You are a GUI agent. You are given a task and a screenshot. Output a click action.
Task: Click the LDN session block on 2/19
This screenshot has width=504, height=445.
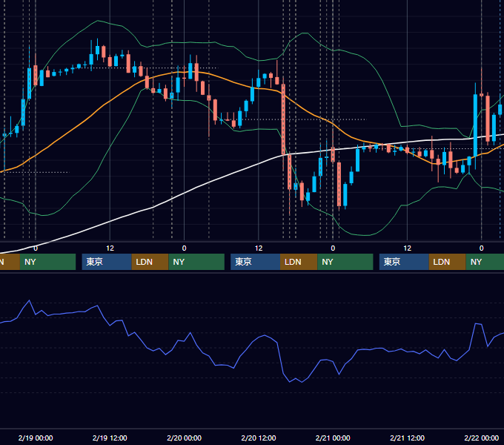tap(150, 262)
